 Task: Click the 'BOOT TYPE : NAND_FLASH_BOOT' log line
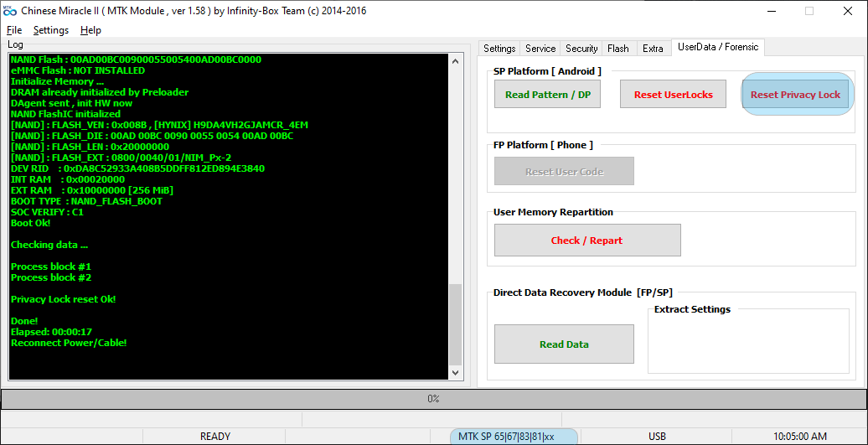(x=86, y=201)
